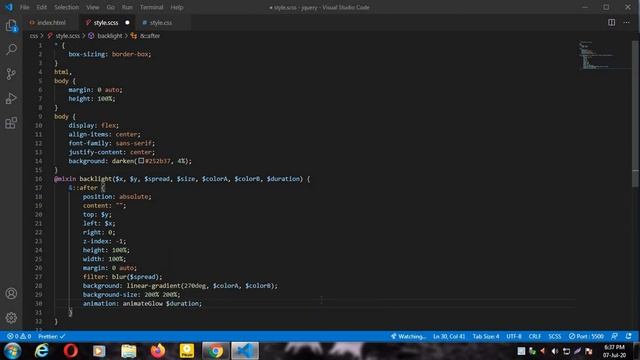Switch to the style.scss tab

point(107,22)
